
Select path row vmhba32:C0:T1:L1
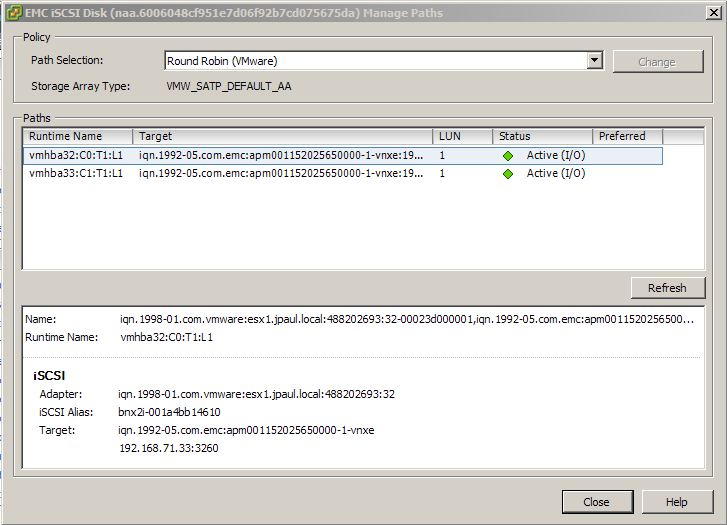tap(343, 155)
